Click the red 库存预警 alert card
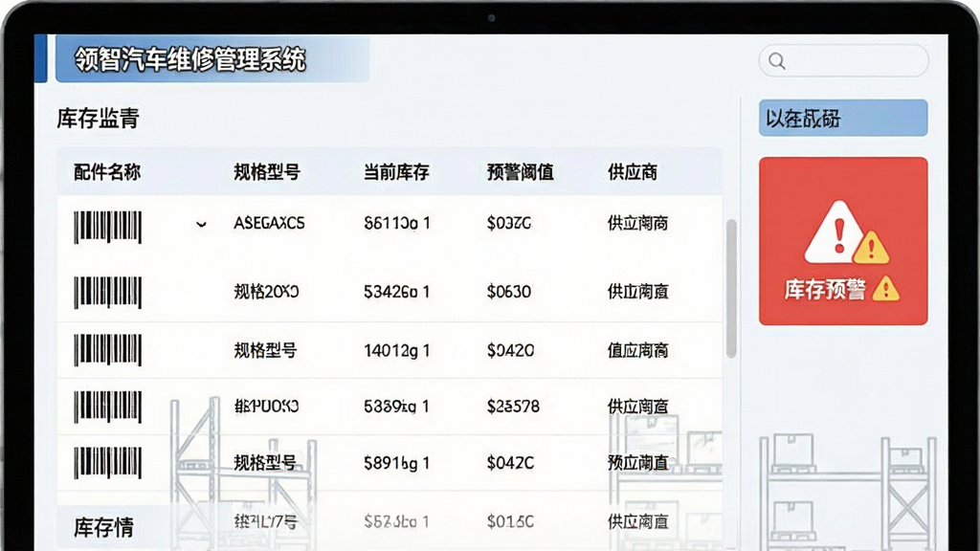The width and height of the screenshot is (980, 551). pyautogui.click(x=843, y=241)
